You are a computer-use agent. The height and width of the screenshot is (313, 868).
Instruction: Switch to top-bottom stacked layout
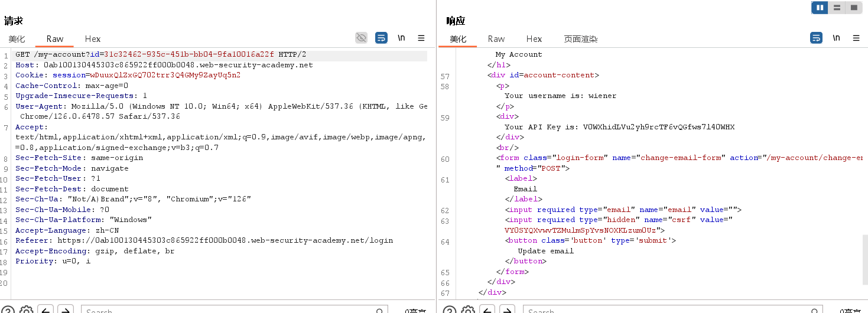837,8
